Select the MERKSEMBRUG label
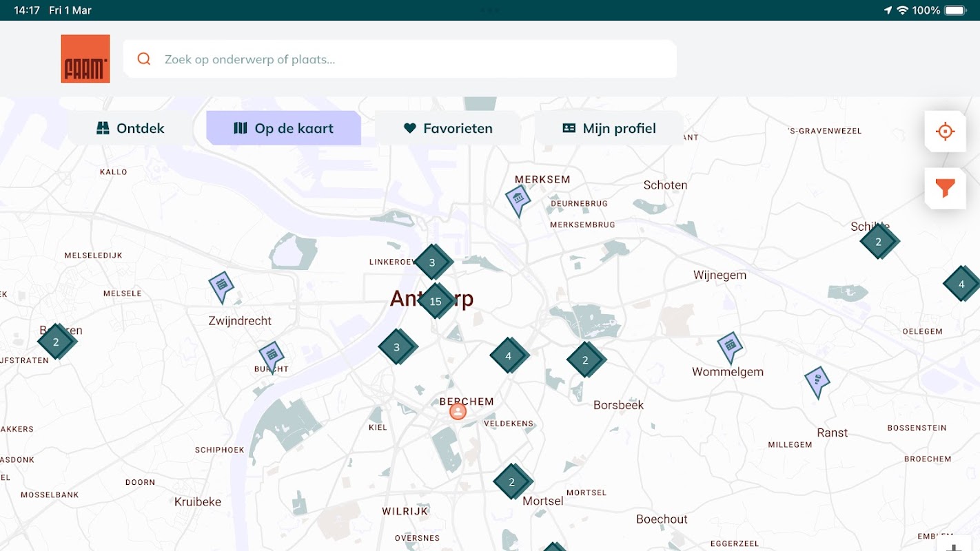Image resolution: width=980 pixels, height=551 pixels. tap(582, 225)
